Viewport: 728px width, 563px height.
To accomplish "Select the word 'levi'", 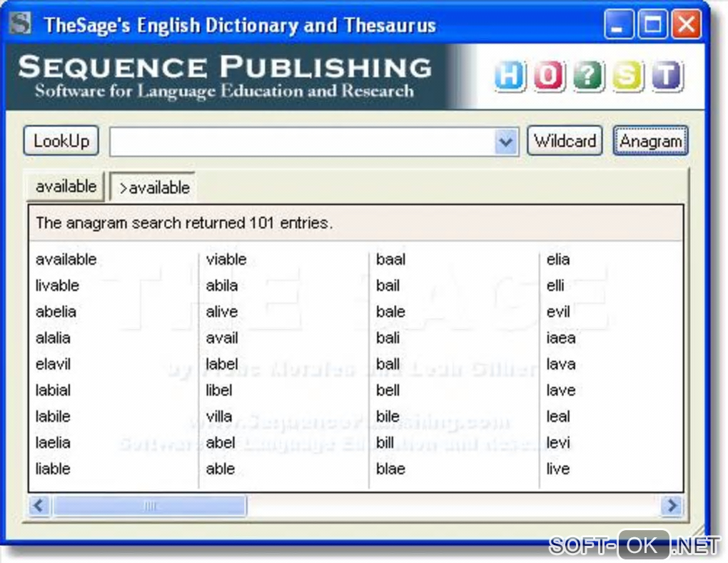I will tap(558, 443).
